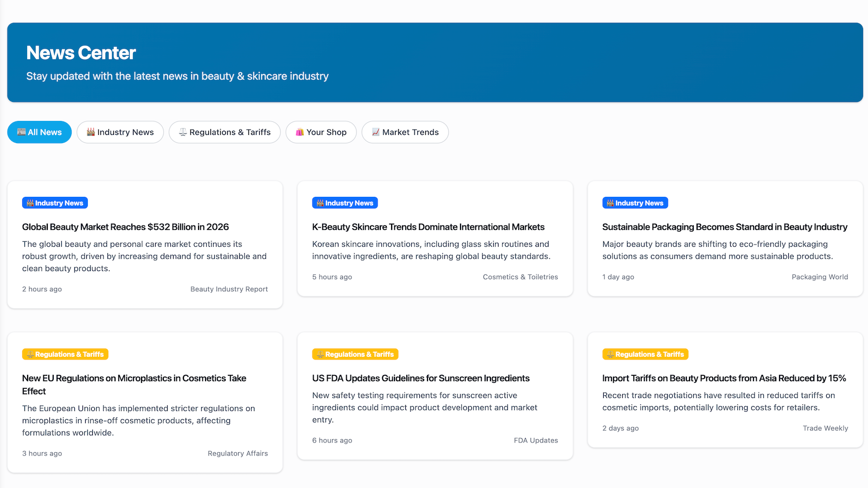Click the 5 hours ago timestamp on K-Beauty card

pyautogui.click(x=332, y=277)
